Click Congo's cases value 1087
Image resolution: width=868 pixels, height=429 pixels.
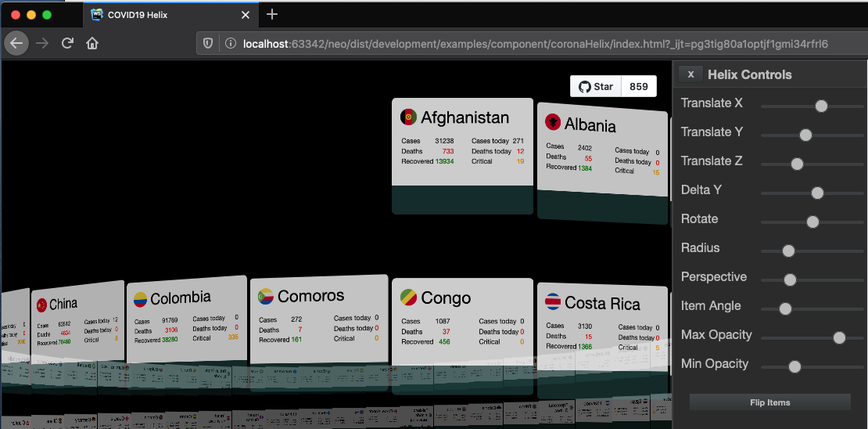443,321
